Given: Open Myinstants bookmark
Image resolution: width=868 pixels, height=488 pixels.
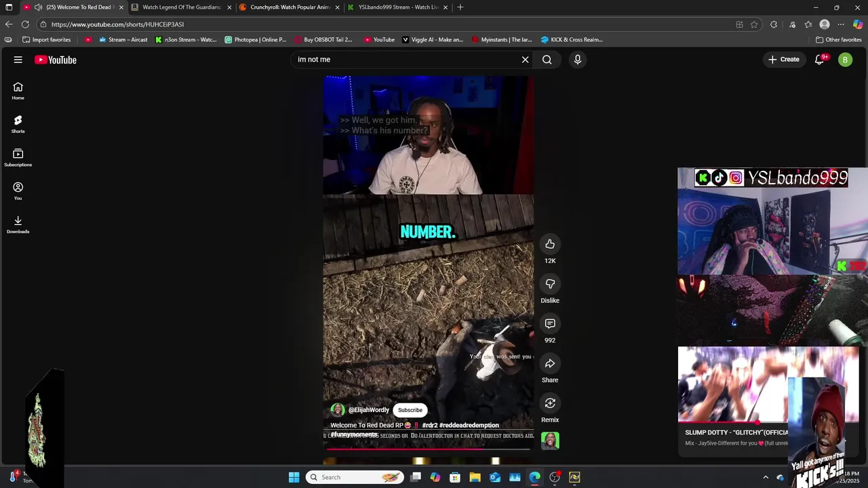Looking at the screenshot, I should 502,39.
